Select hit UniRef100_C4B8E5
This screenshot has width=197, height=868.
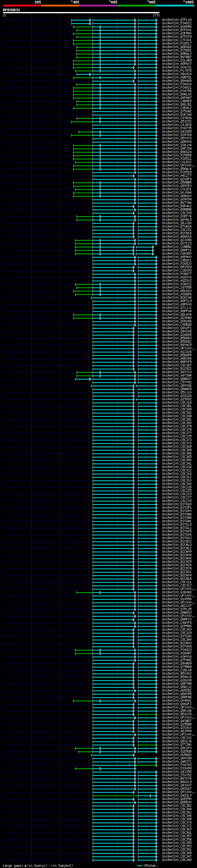click(176, 101)
